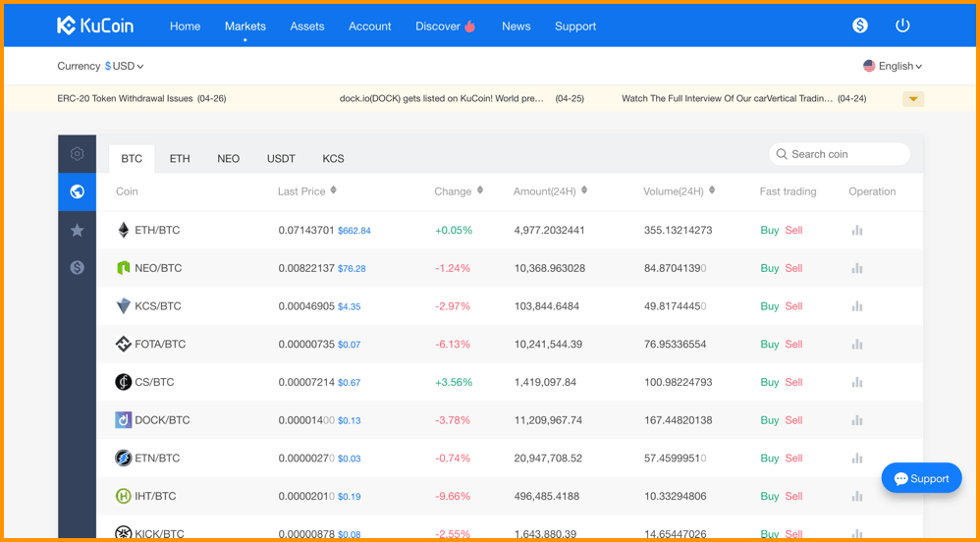Click the power logout icon in the header
This screenshot has width=980, height=542.
[x=901, y=26]
